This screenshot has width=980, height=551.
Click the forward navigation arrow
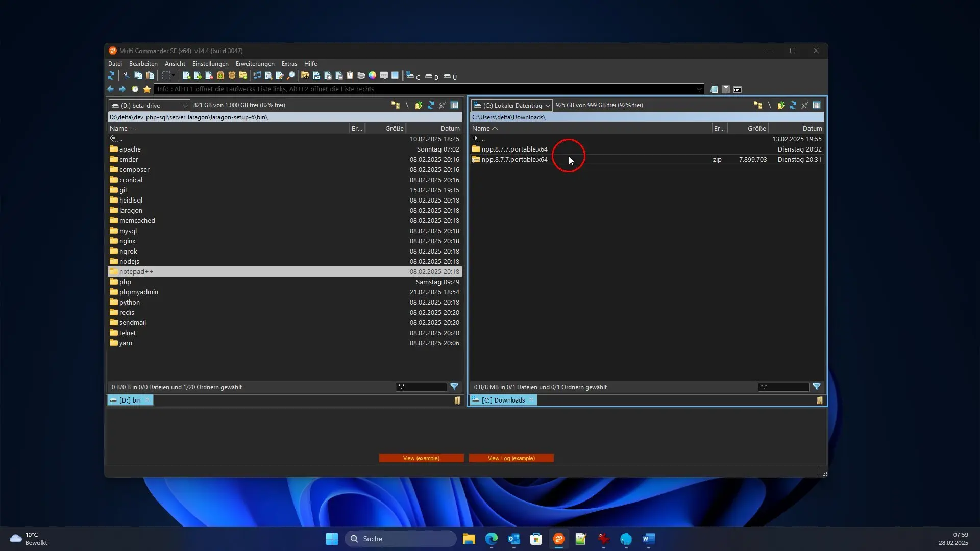tap(122, 89)
